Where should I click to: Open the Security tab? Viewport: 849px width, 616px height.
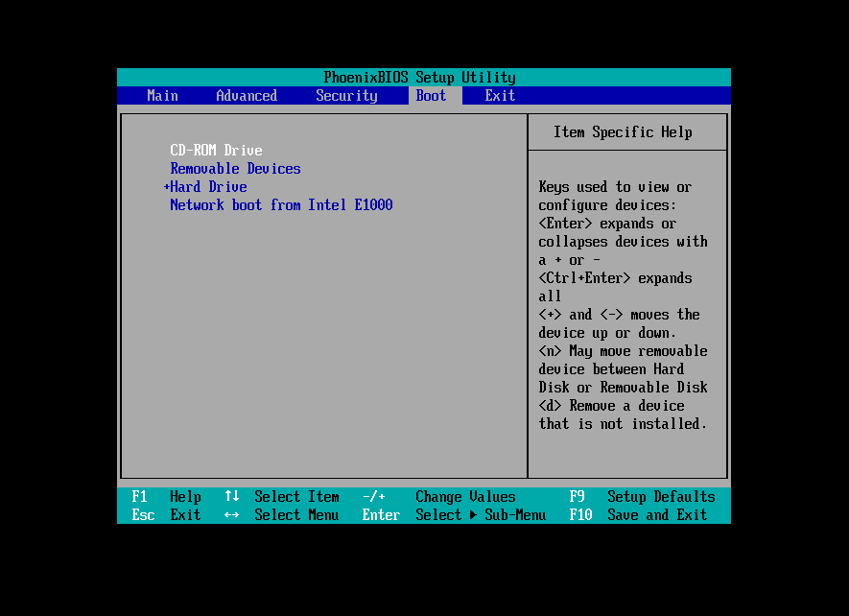click(346, 96)
